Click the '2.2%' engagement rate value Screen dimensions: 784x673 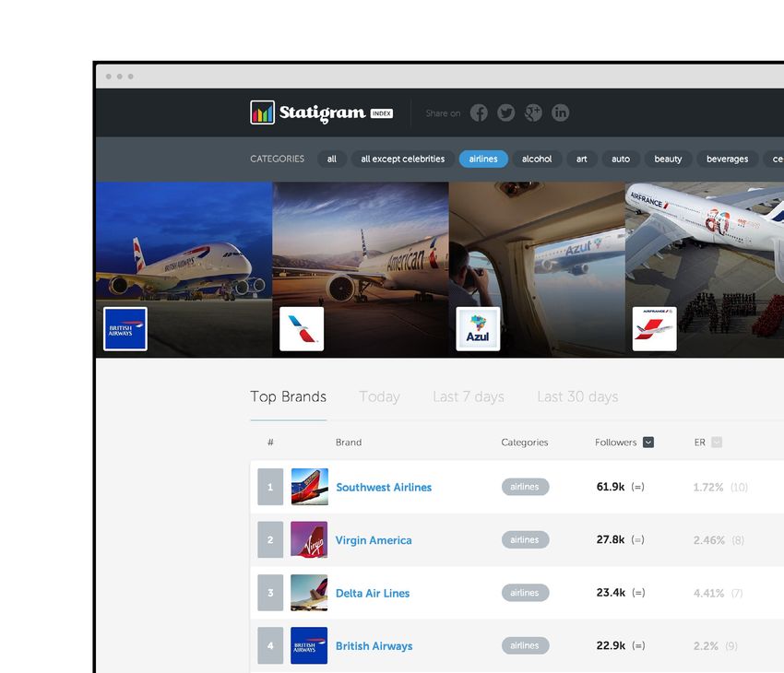pos(706,646)
